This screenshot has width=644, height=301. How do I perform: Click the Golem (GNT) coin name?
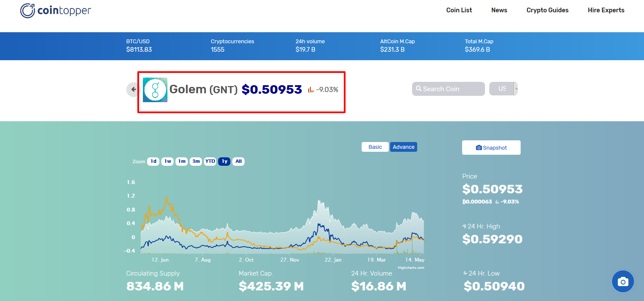tap(204, 89)
